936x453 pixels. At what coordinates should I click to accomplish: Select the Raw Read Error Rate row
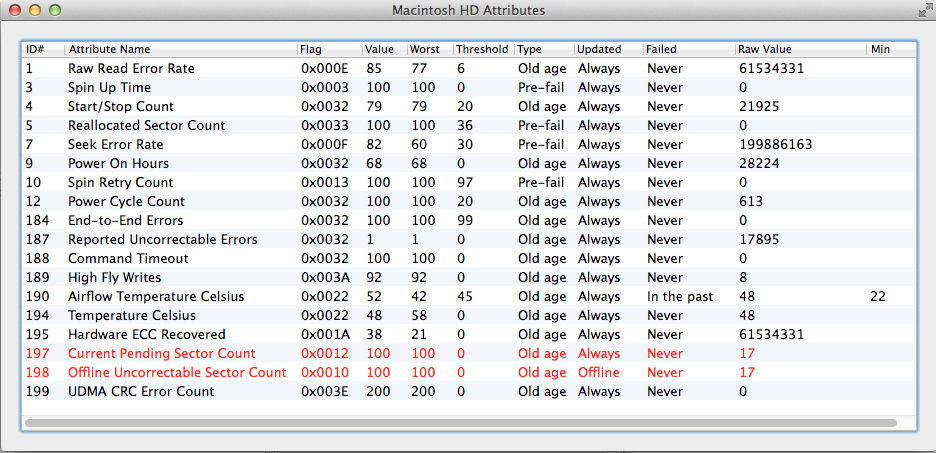pyautogui.click(x=469, y=69)
